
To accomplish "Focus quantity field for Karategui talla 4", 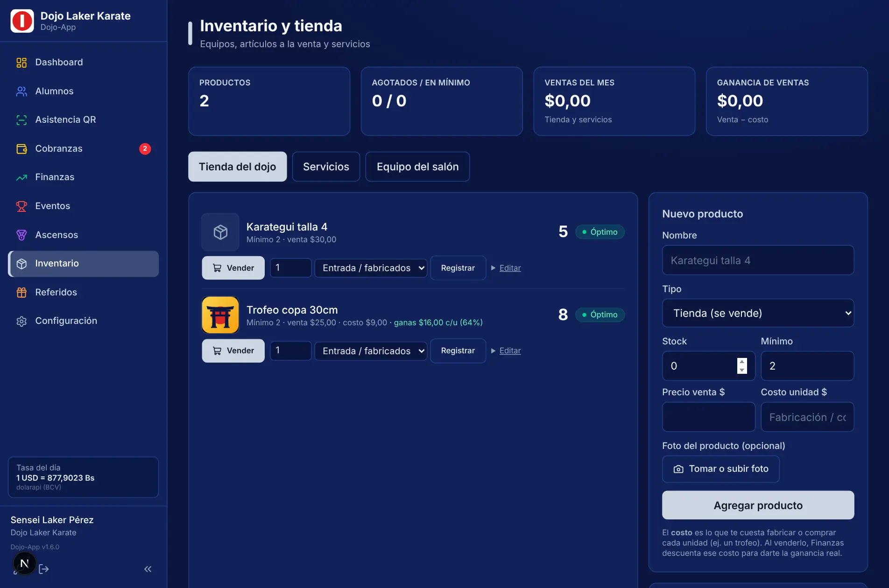I will tap(291, 268).
